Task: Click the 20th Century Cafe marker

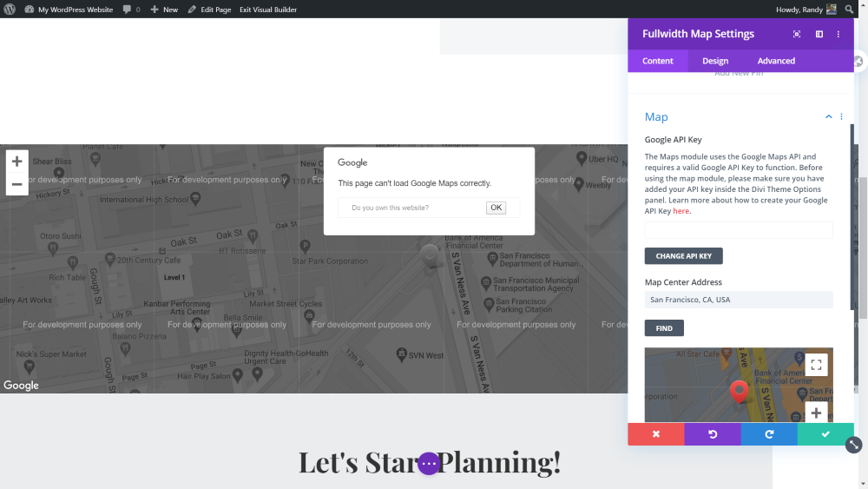Action: click(109, 259)
